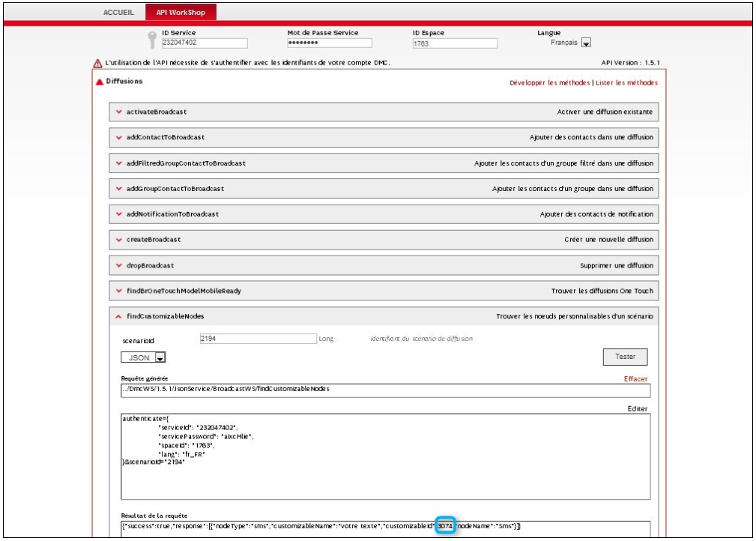756x541 pixels.
Task: Expand the addContactToBroadcast chevron
Action: click(118, 137)
